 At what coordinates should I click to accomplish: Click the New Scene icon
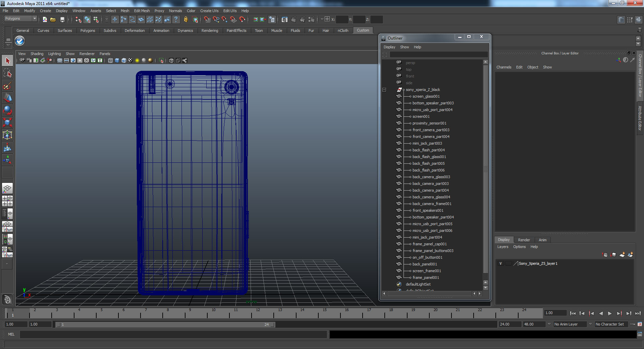45,19
